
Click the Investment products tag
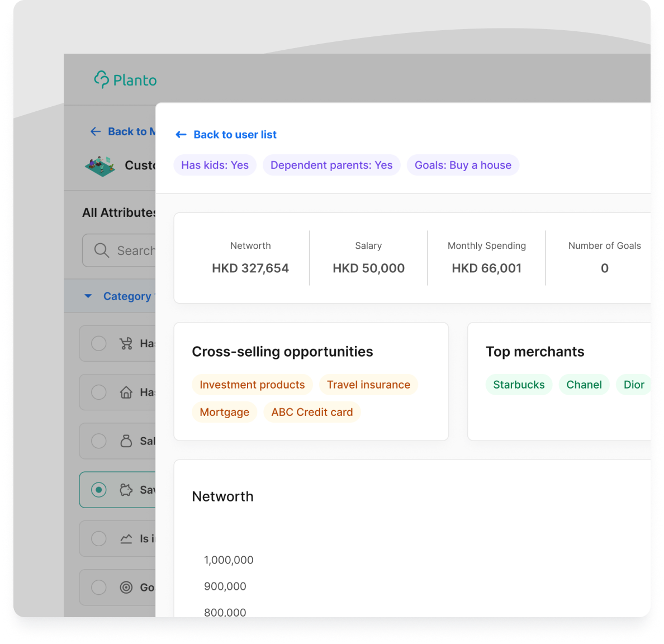(x=252, y=385)
